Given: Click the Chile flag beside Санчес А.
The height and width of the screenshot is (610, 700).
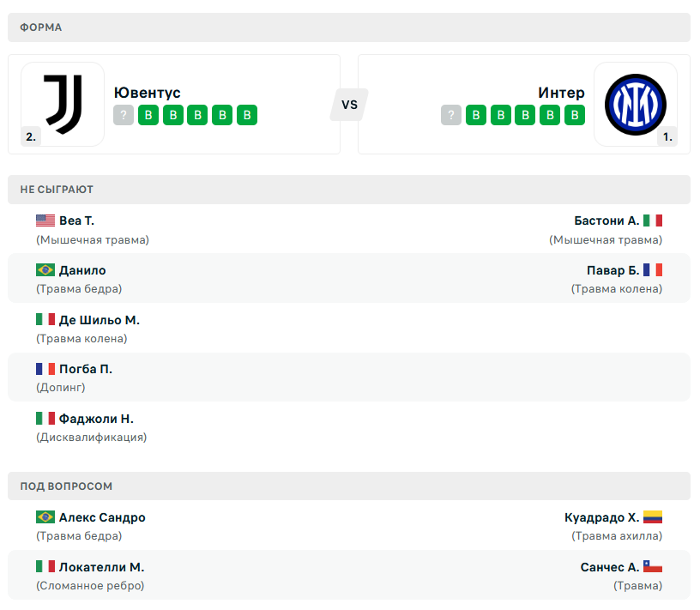Looking at the screenshot, I should point(653,567).
